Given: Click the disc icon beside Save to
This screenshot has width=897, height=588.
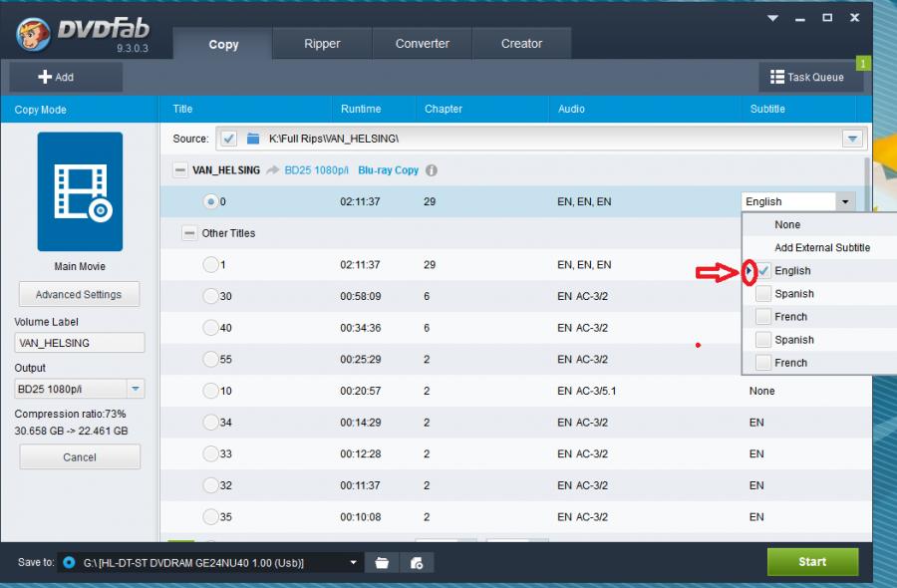Looking at the screenshot, I should pyautogui.click(x=69, y=562).
